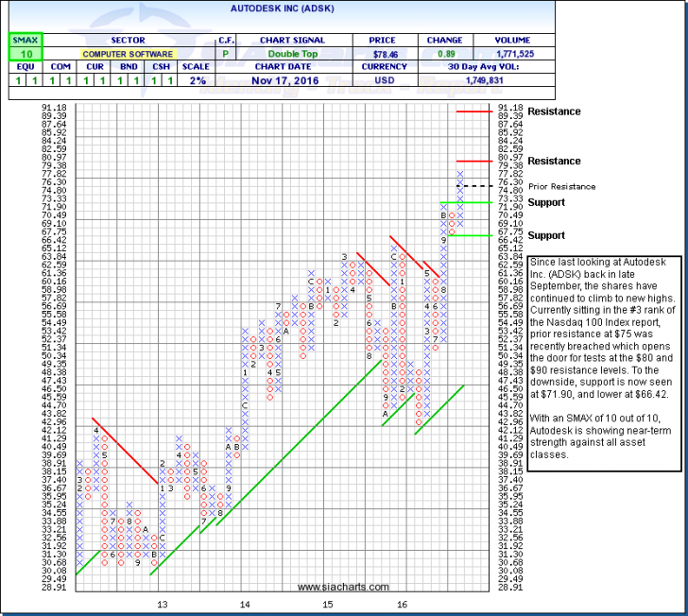The image size is (688, 616).
Task: Click the green support line near 73.33
Action: 474,202
